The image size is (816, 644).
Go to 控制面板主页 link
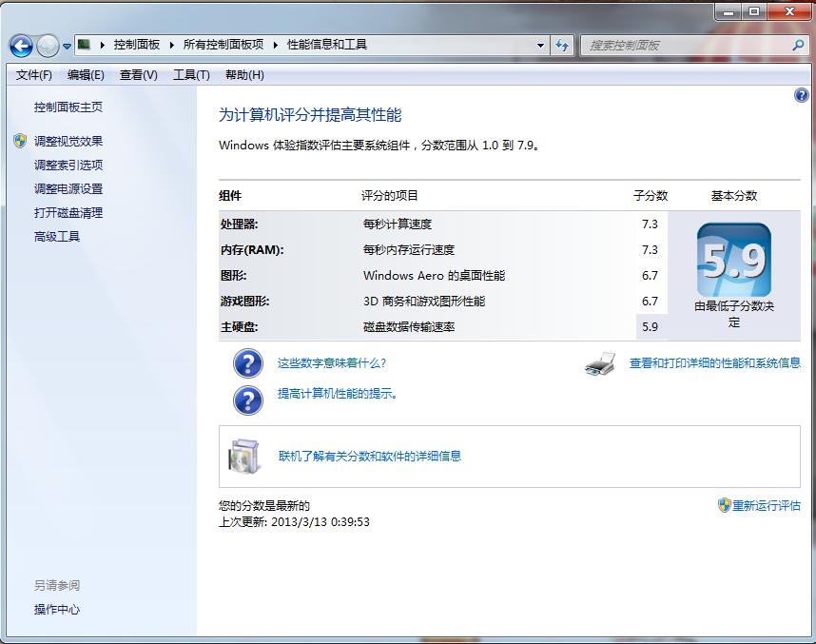[68, 107]
